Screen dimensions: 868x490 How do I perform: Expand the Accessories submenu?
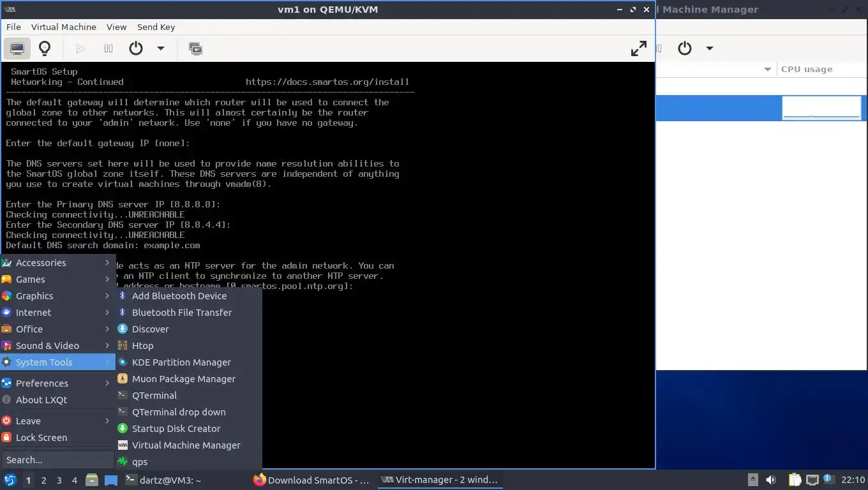[57, 263]
